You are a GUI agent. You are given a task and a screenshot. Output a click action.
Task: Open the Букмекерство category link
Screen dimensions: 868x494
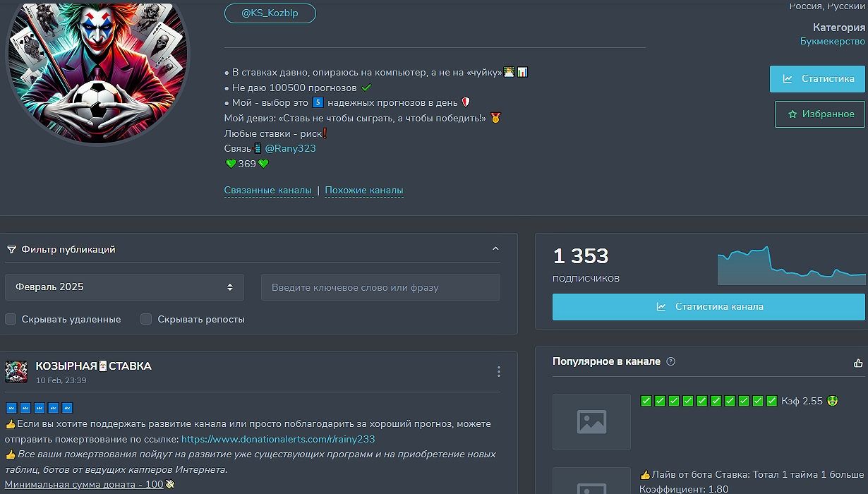click(833, 42)
